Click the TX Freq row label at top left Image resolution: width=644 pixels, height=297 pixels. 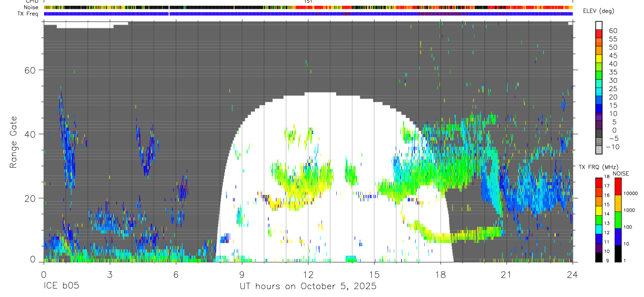(29, 14)
